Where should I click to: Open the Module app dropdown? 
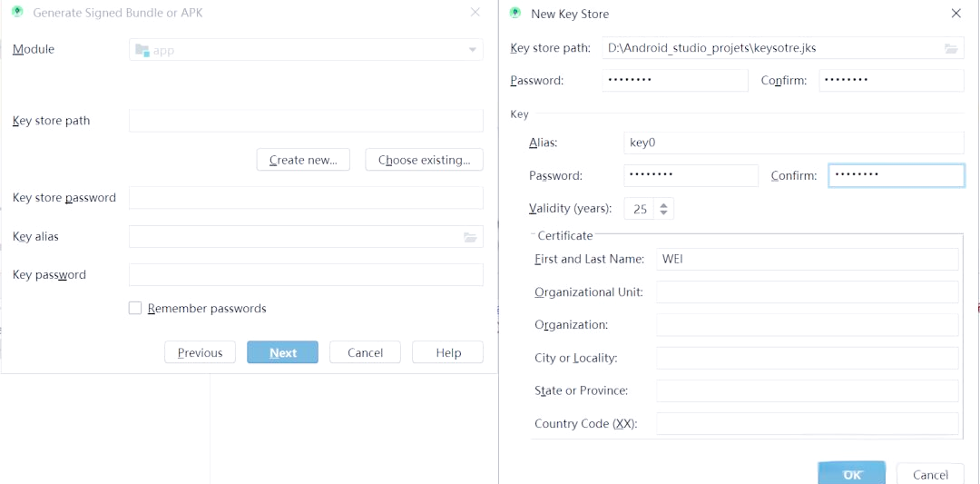tap(307, 50)
